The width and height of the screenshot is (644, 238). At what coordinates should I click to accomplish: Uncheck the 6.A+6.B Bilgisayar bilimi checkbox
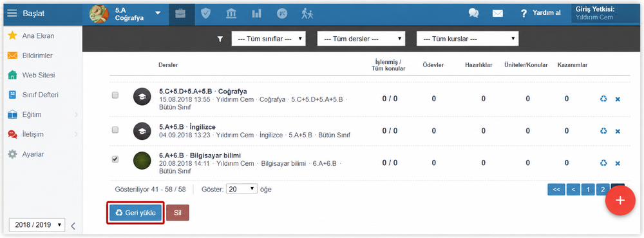click(115, 159)
